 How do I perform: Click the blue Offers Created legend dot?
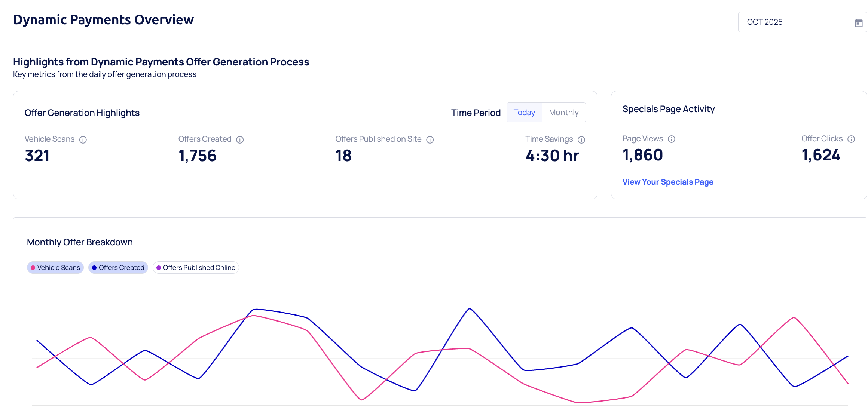tap(94, 268)
